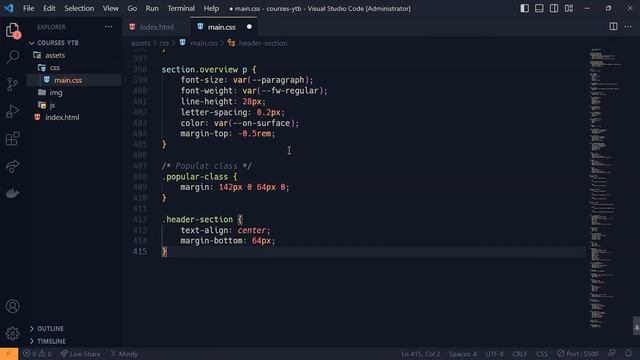Screen dimensions: 640x360
Task: Show errors and warnings in status bar
Action: [37, 354]
